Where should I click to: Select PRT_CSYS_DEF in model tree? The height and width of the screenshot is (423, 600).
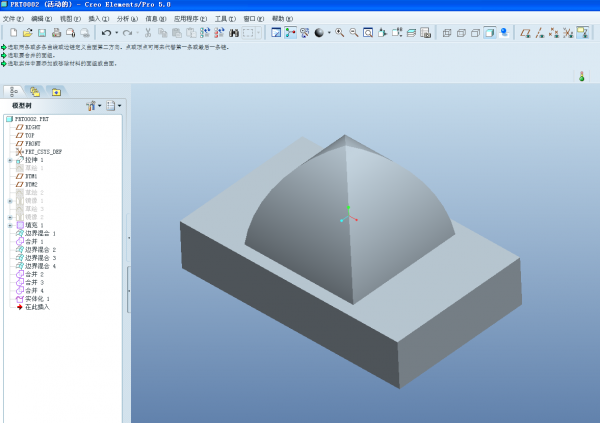tap(39, 152)
